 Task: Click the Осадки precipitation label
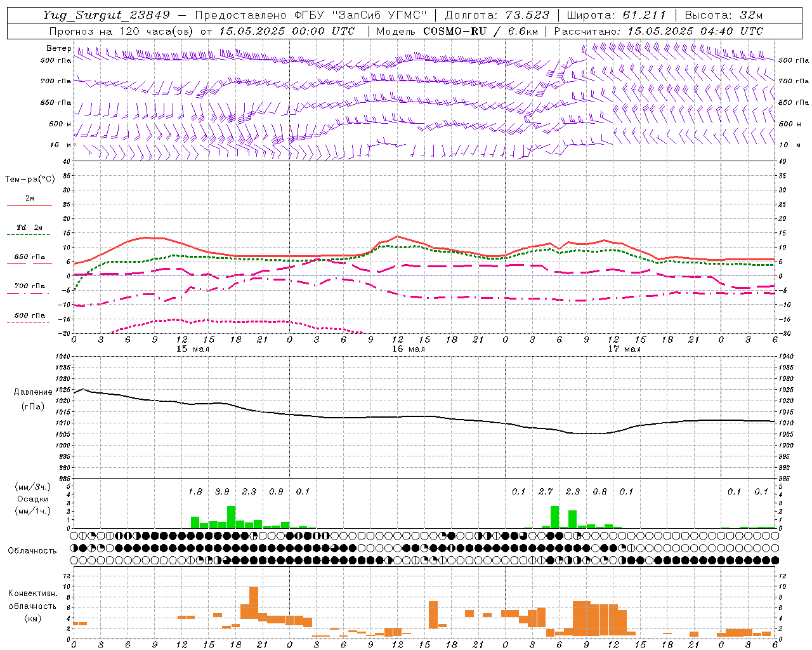[x=32, y=499]
